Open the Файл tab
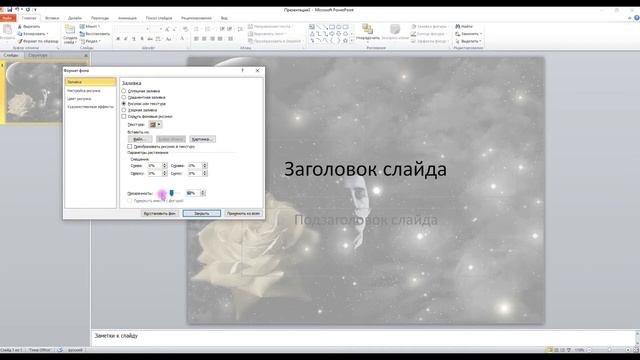Screen dimensions: 640x360 pos(8,18)
